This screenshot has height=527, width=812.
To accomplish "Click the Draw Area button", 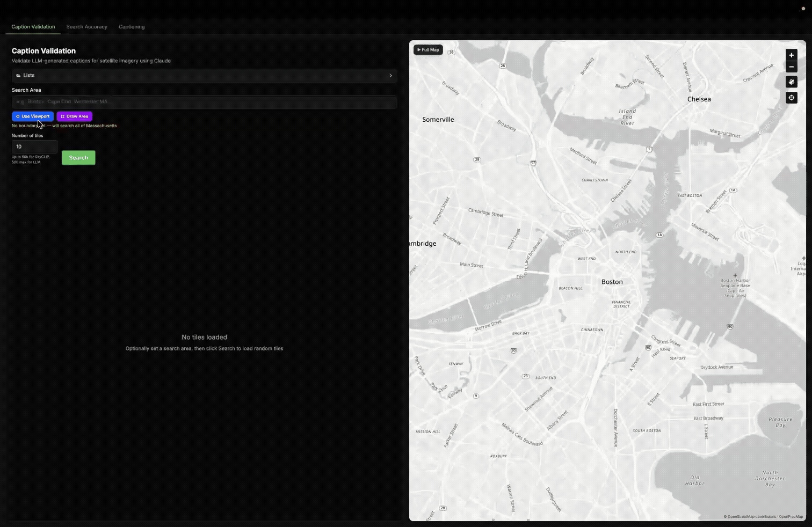I will coord(75,116).
